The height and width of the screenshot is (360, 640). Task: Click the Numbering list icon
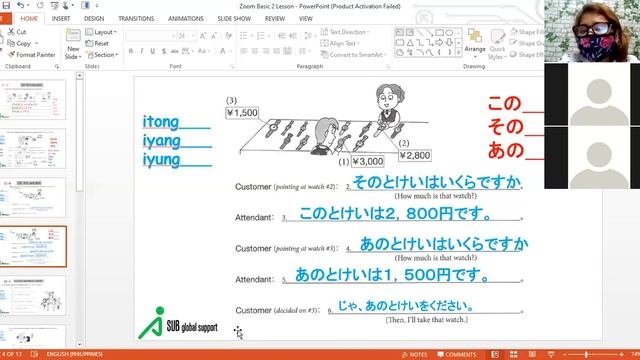tap(260, 36)
